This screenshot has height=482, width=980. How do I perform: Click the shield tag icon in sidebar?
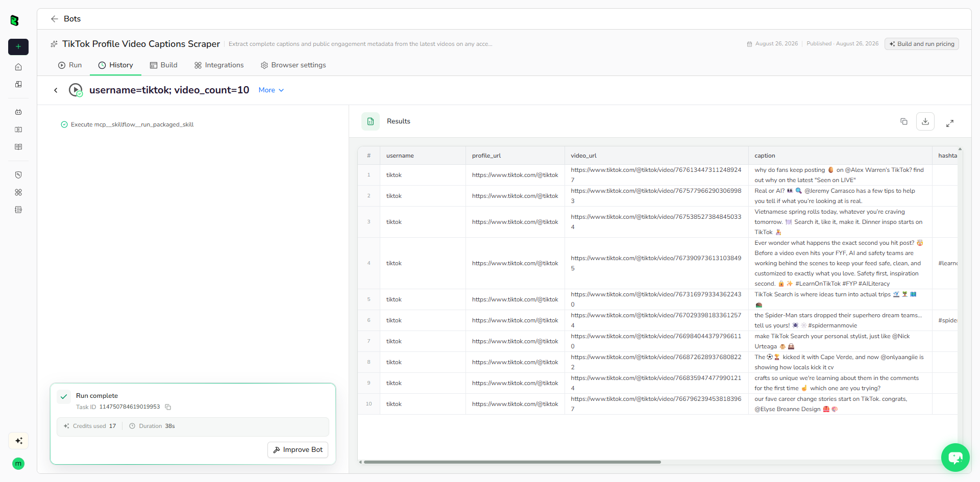[x=18, y=175]
